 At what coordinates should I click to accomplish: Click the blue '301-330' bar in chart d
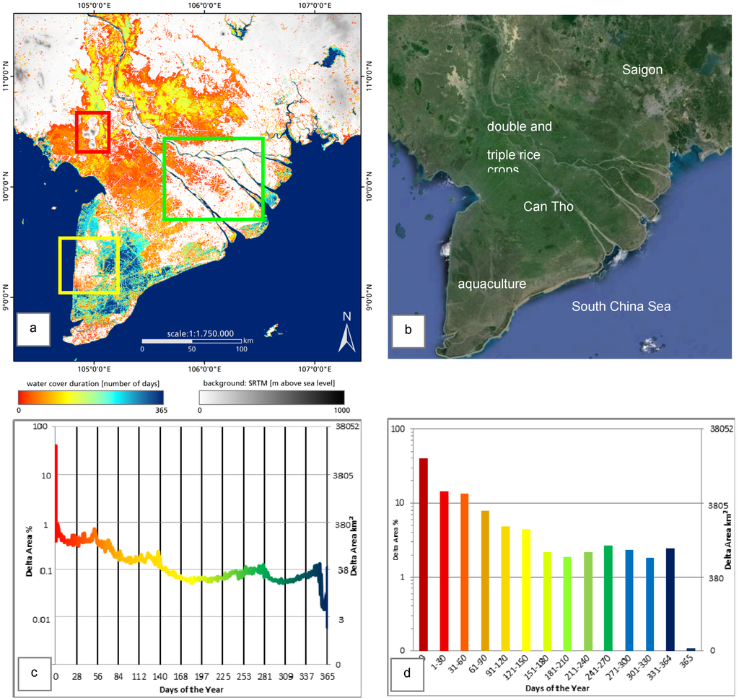point(650,604)
